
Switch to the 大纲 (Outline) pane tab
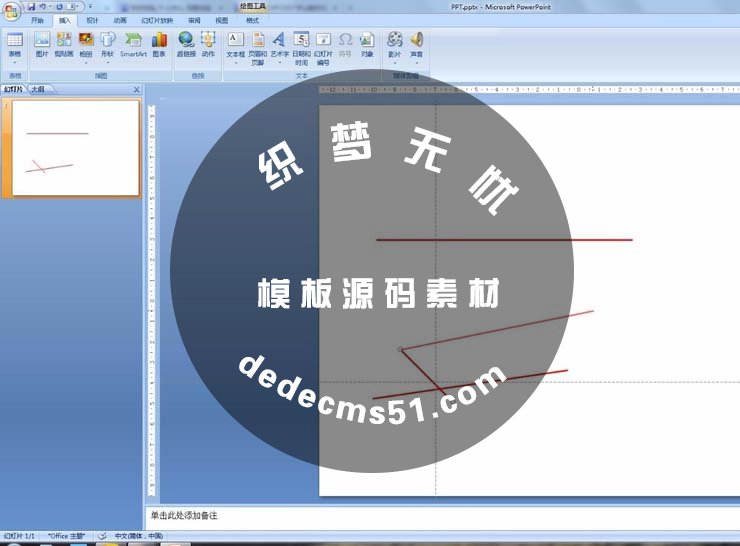click(x=37, y=89)
